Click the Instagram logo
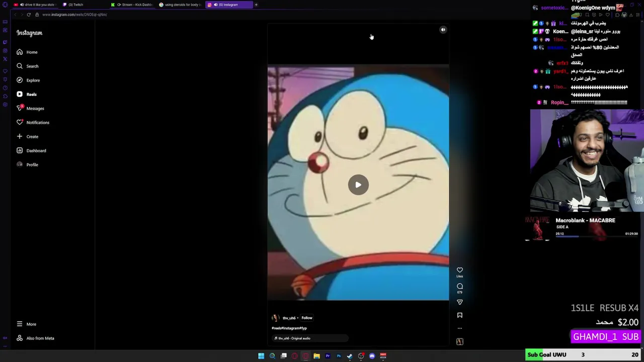 [x=29, y=33]
